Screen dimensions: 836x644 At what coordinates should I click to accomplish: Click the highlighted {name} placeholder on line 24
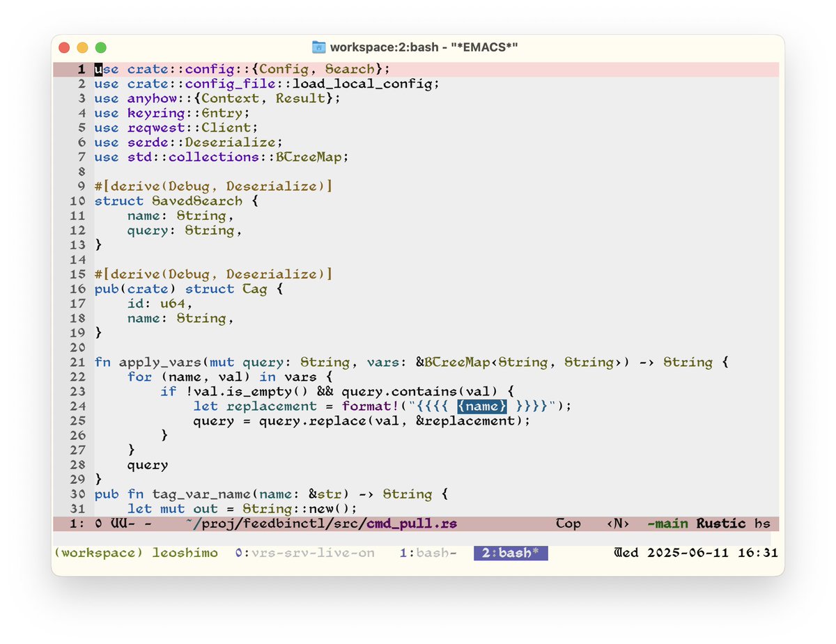coord(482,406)
